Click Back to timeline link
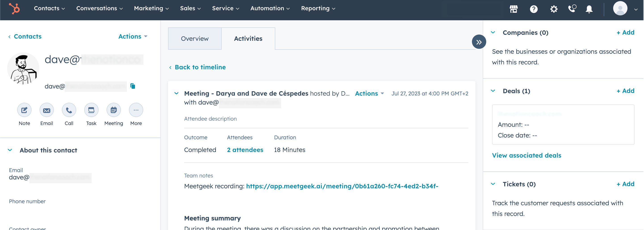This screenshot has width=644, height=230. click(200, 67)
